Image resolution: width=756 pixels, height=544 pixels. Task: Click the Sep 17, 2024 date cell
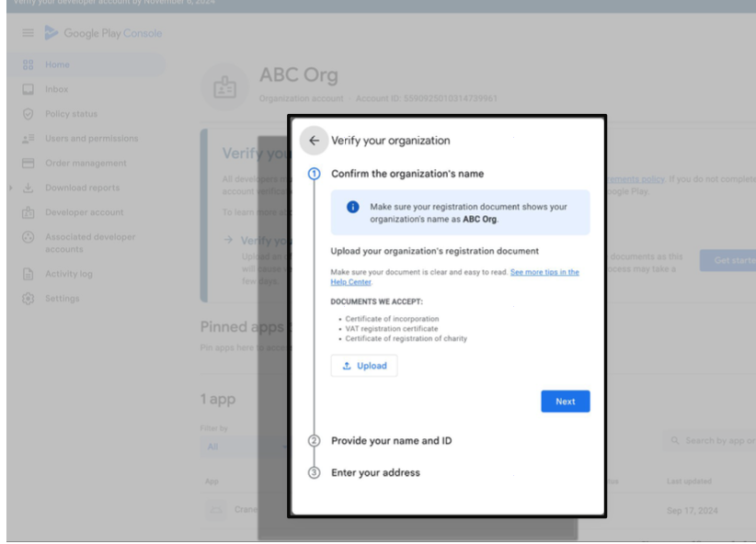pyautogui.click(x=692, y=511)
